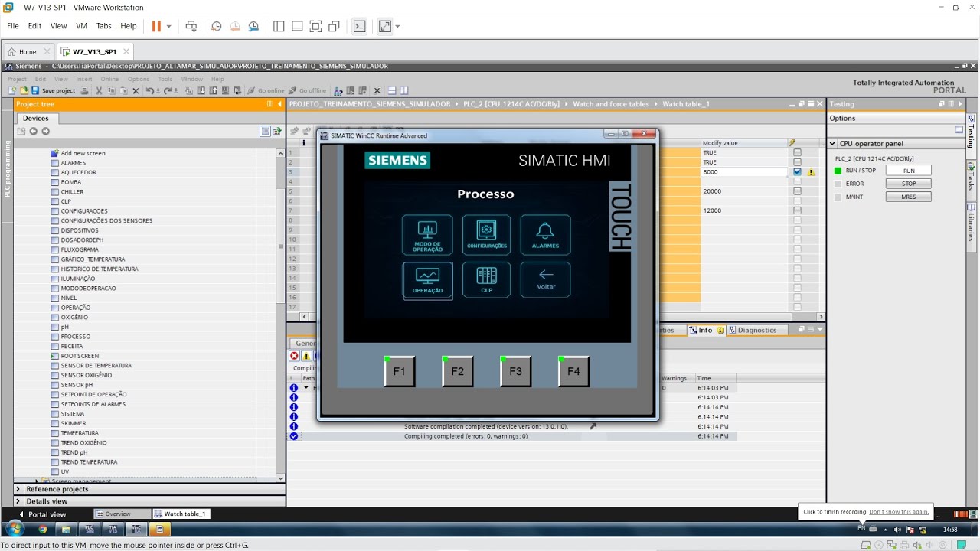The image size is (980, 551).
Task: Click the Cut scissors icon in toolbar
Action: [x=99, y=90]
